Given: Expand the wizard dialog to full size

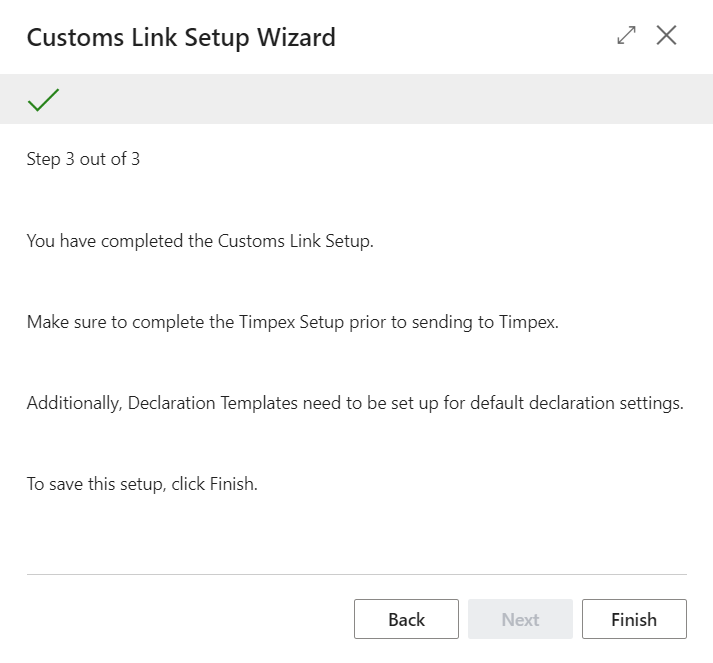Looking at the screenshot, I should (627, 36).
